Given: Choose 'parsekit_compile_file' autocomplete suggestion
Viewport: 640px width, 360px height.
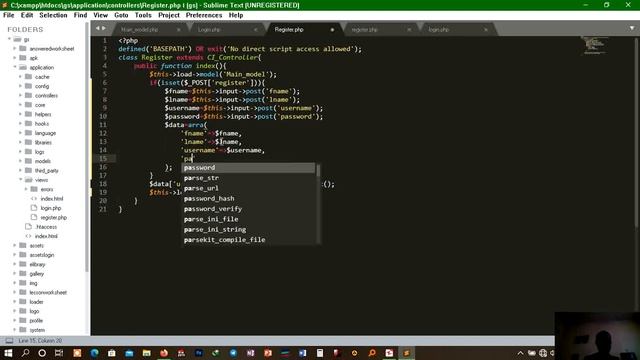Looking at the screenshot, I should [x=248, y=240].
